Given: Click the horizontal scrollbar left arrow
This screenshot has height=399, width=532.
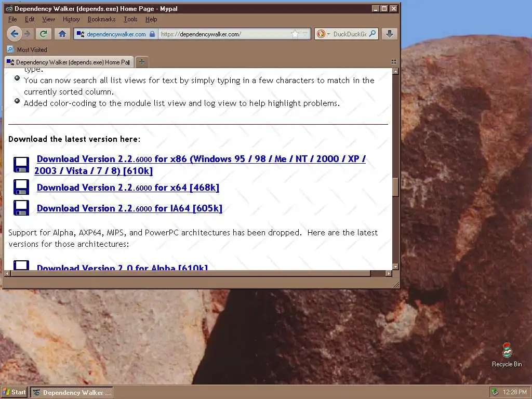Looking at the screenshot, I should [x=7, y=273].
